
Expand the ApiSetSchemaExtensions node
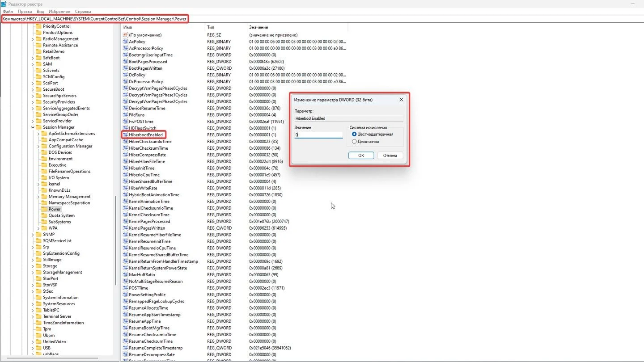point(38,134)
